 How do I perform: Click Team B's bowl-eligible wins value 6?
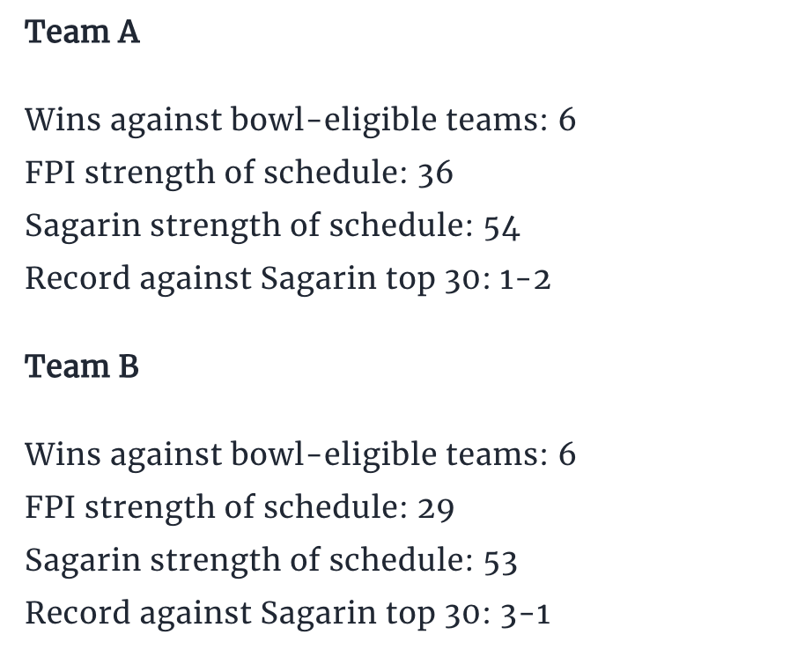[x=566, y=454]
